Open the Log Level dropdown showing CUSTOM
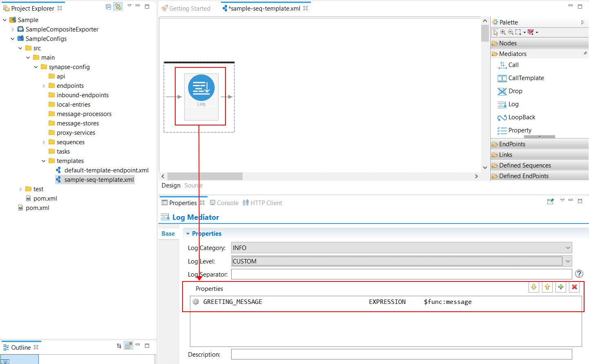The height and width of the screenshot is (364, 589). (x=568, y=261)
